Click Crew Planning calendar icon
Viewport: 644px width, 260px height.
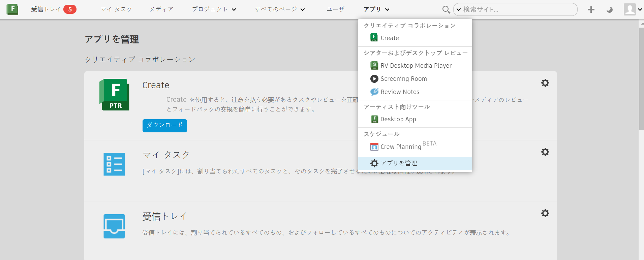pyautogui.click(x=374, y=147)
